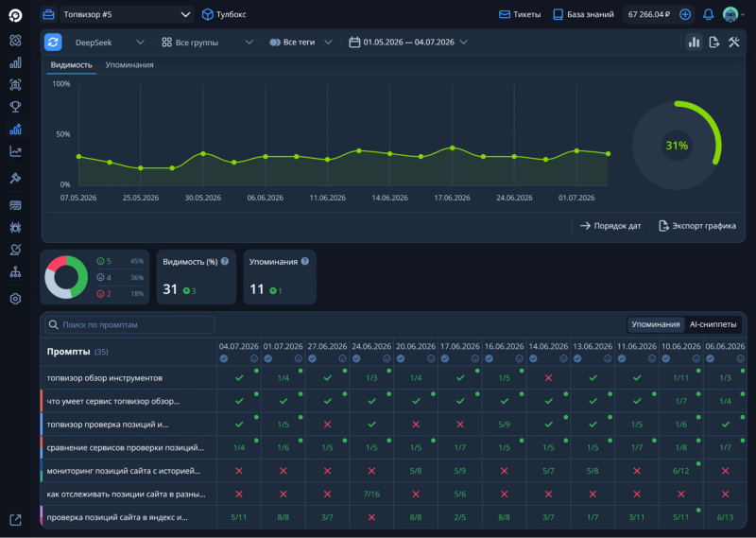756x538 pixels.
Task: Click green positive sentiment row 45%
Action: click(x=120, y=261)
